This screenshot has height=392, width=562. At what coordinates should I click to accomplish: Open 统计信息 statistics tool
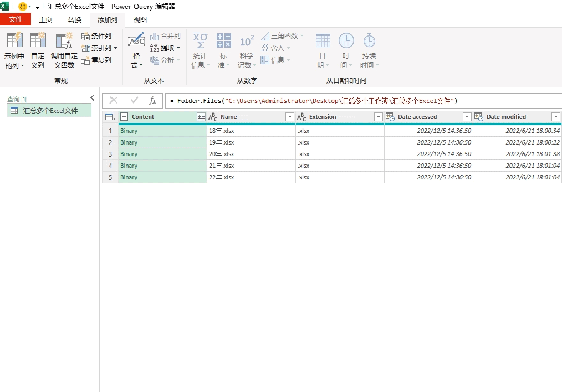click(200, 50)
